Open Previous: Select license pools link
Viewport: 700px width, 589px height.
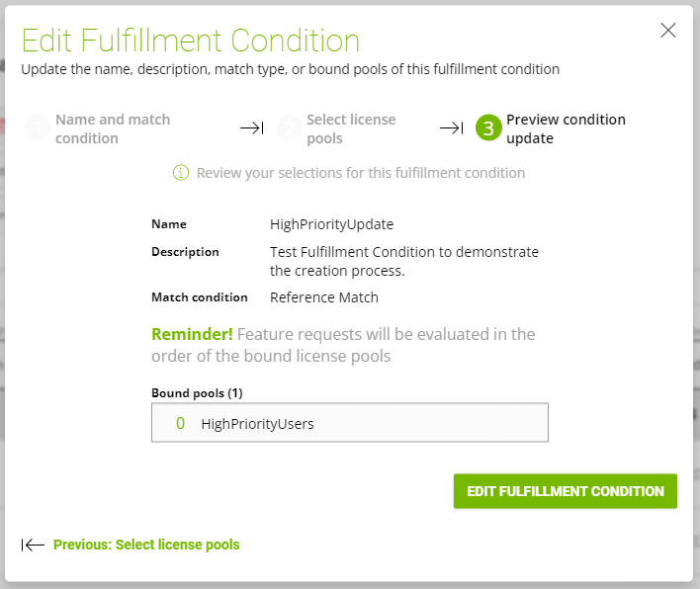click(x=146, y=545)
